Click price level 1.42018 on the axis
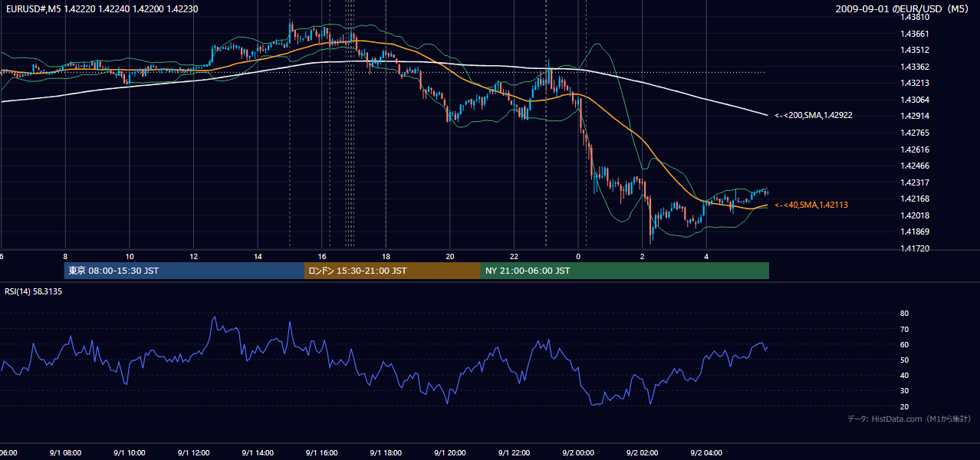The height and width of the screenshot is (460, 980). 916,215
